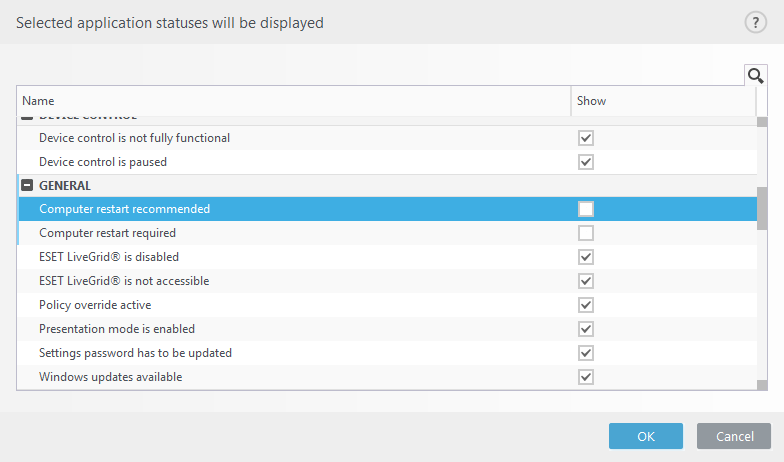Collapse the GENERAL group
Screen dimensions: 784x462
(x=27, y=186)
